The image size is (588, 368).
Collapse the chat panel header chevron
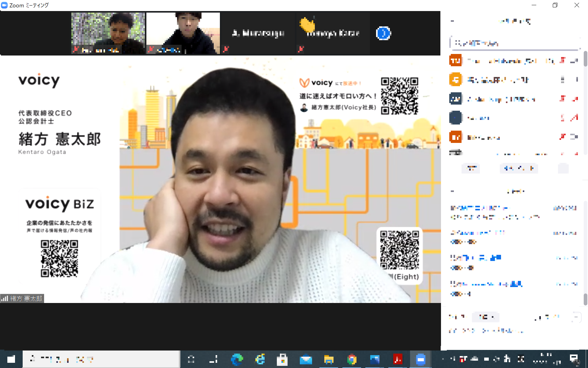tap(452, 191)
